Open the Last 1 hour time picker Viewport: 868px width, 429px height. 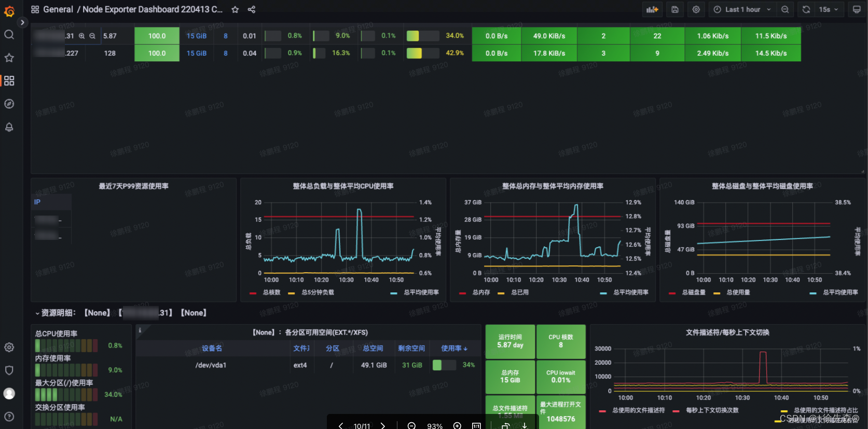tap(742, 9)
